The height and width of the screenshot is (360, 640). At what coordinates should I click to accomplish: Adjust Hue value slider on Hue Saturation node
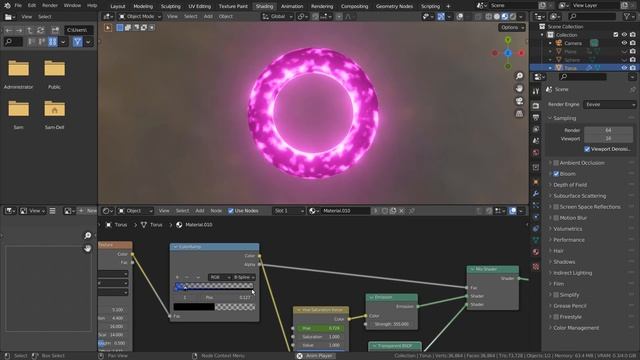coord(320,328)
